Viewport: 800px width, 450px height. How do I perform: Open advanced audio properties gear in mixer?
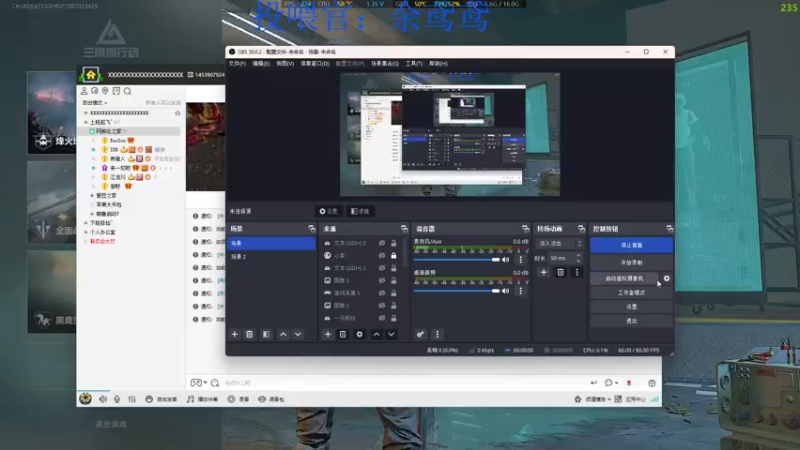(x=420, y=334)
